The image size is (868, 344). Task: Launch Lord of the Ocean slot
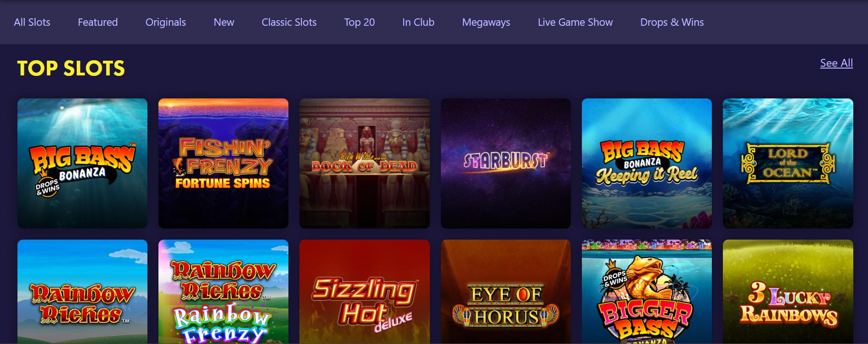(788, 163)
